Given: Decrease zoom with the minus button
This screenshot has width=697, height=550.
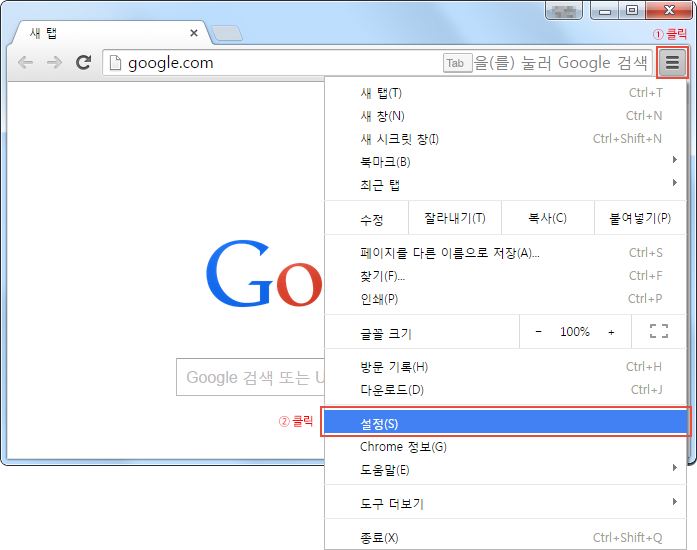Looking at the screenshot, I should (538, 332).
